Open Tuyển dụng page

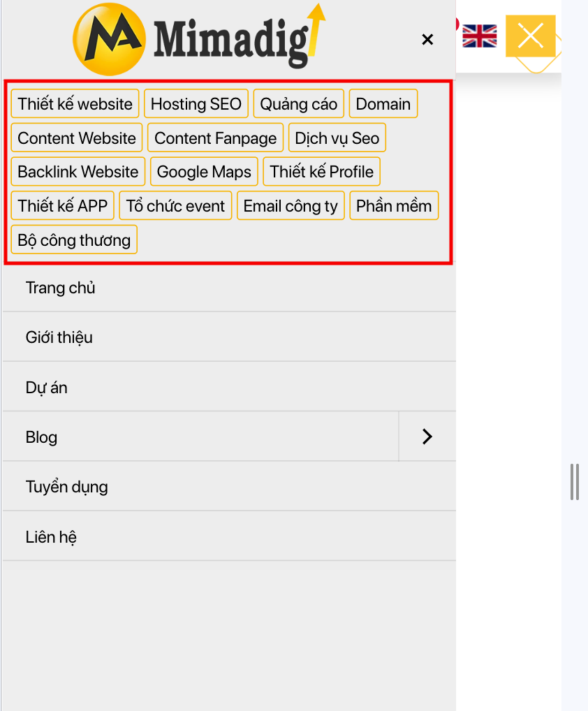pos(67,487)
